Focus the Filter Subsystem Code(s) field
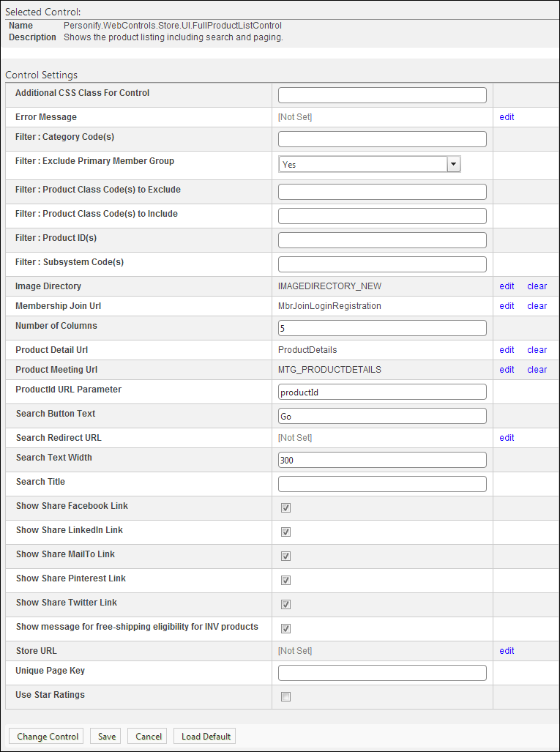The height and width of the screenshot is (752, 560). coord(382,264)
